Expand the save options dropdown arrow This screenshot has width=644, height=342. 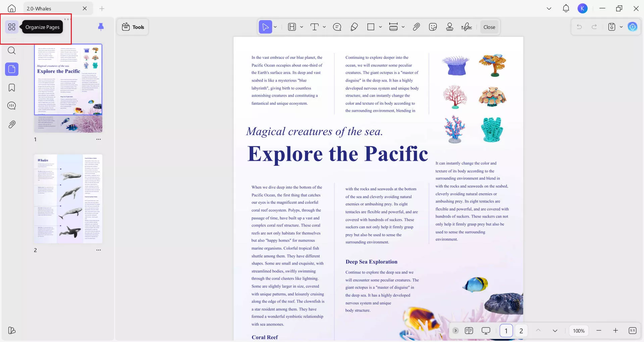(621, 27)
